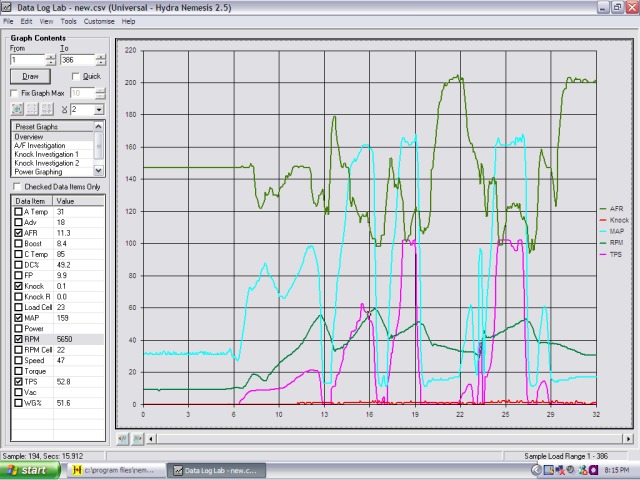The height and width of the screenshot is (480, 640).
Task: Click the scroll-left graph icon below the chart
Action: point(123,438)
